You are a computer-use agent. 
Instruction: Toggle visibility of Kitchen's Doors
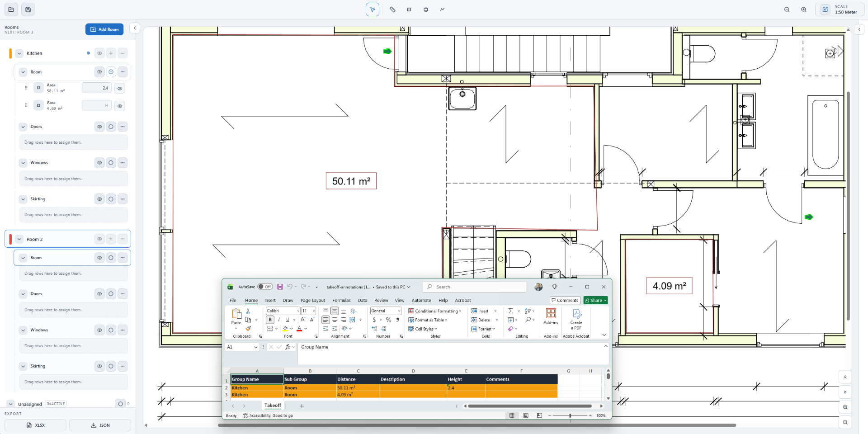point(99,127)
